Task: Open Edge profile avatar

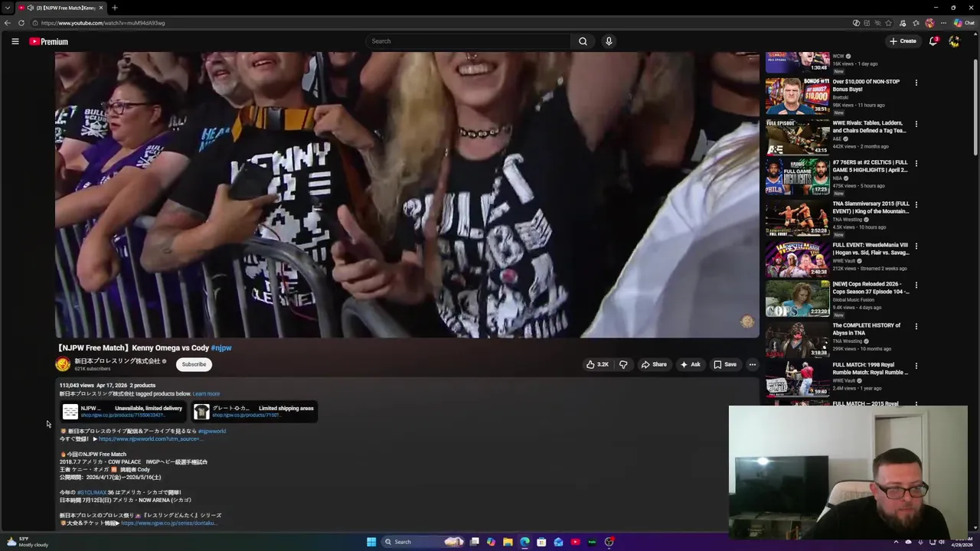Action: (929, 23)
